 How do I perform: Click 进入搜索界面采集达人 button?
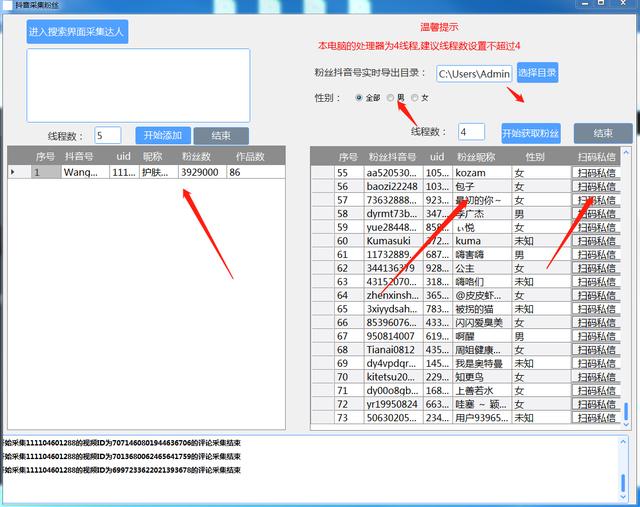point(78,31)
